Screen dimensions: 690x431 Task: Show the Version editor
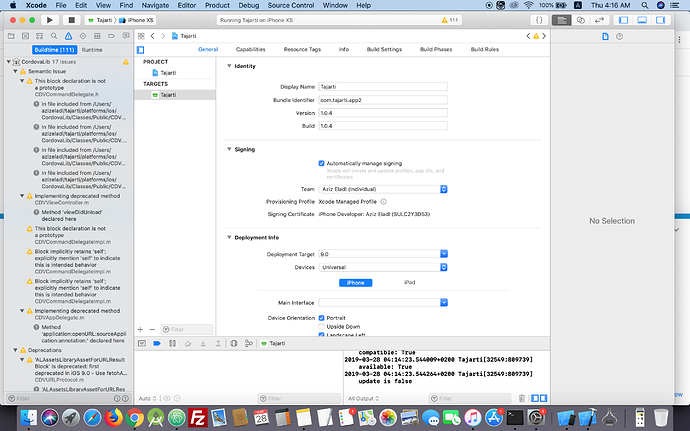pyautogui.click(x=599, y=20)
